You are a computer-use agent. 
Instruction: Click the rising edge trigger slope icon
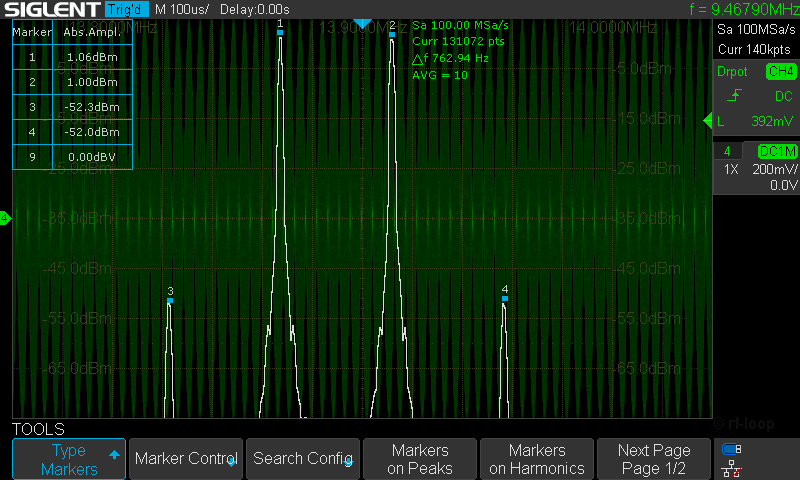pos(734,95)
